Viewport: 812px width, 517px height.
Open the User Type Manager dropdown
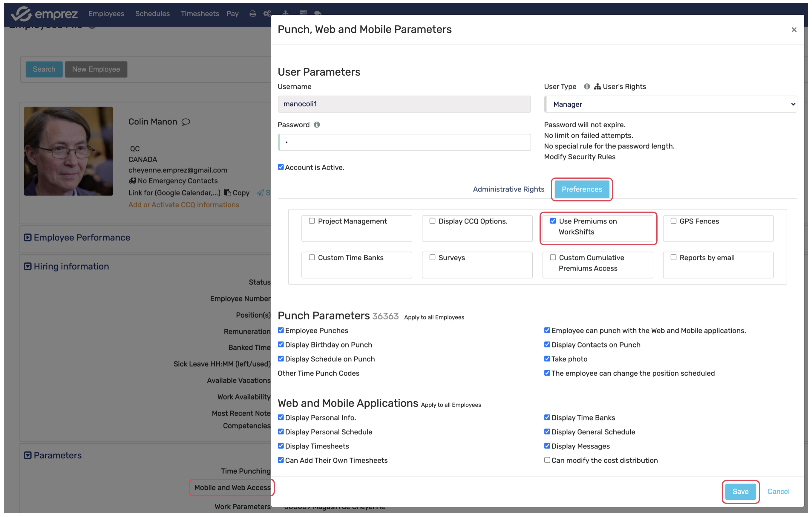tap(670, 104)
